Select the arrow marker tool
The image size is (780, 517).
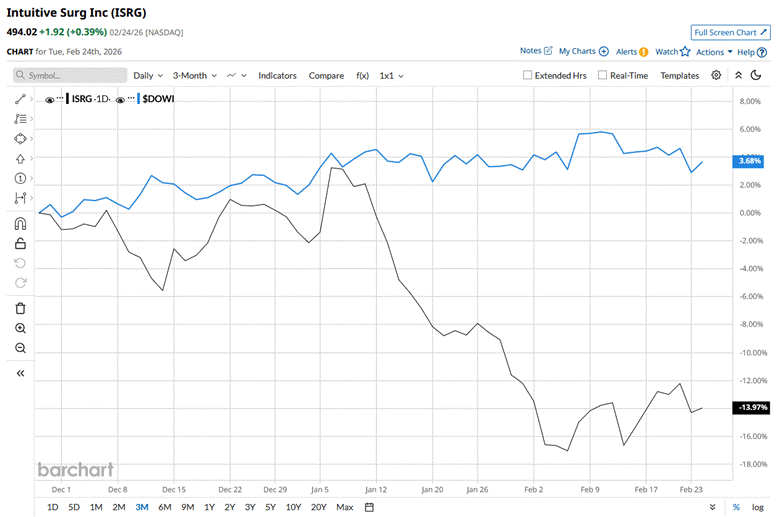(20, 159)
